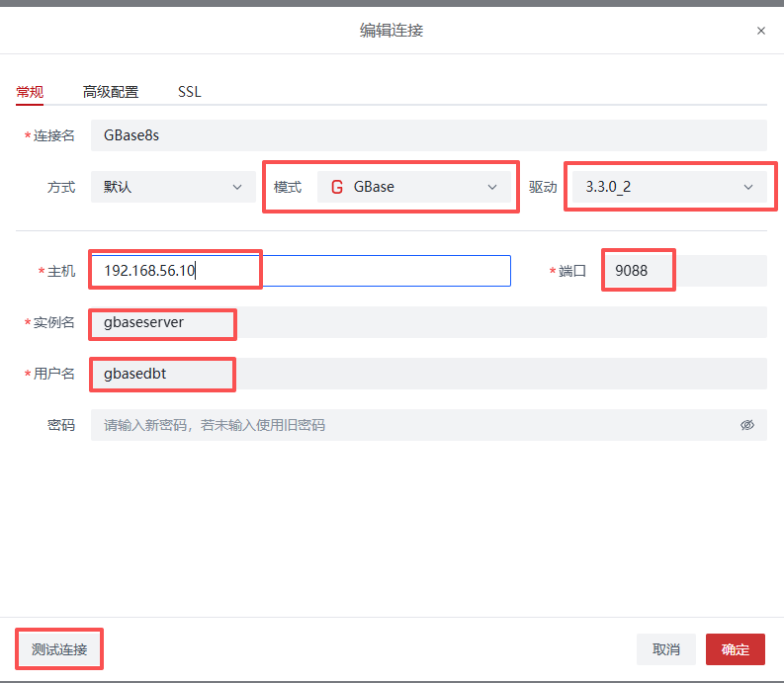Click the 方式 dropdown chevron arrow

point(237,187)
